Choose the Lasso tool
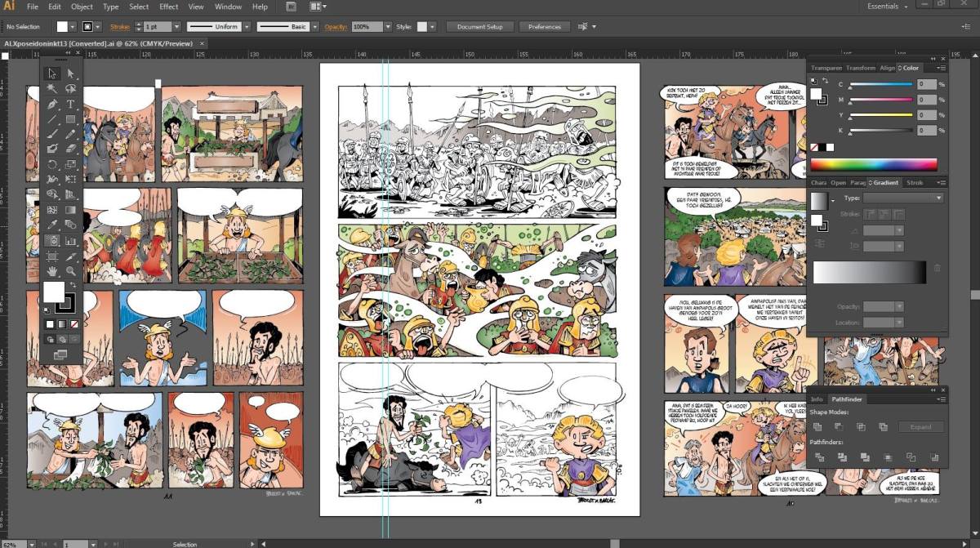Image resolution: width=980 pixels, height=548 pixels. pos(71,88)
